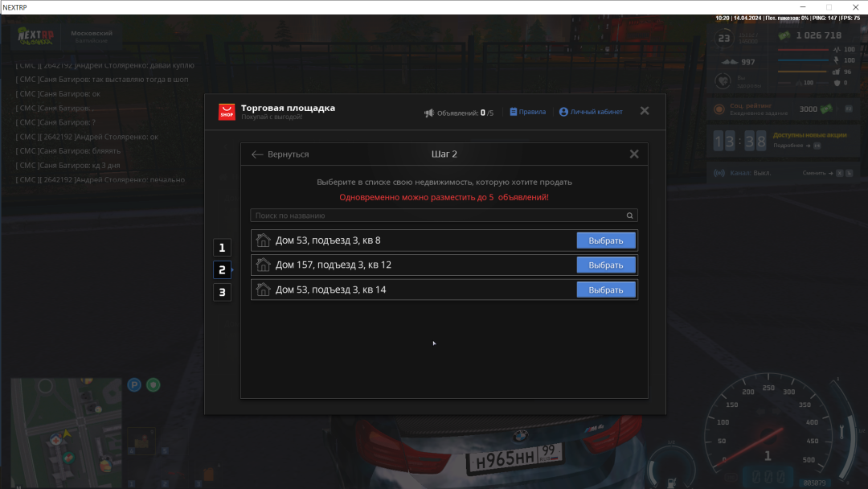Click the megaphone announcements icon
Viewport: 868px width, 489px height.
(x=429, y=113)
